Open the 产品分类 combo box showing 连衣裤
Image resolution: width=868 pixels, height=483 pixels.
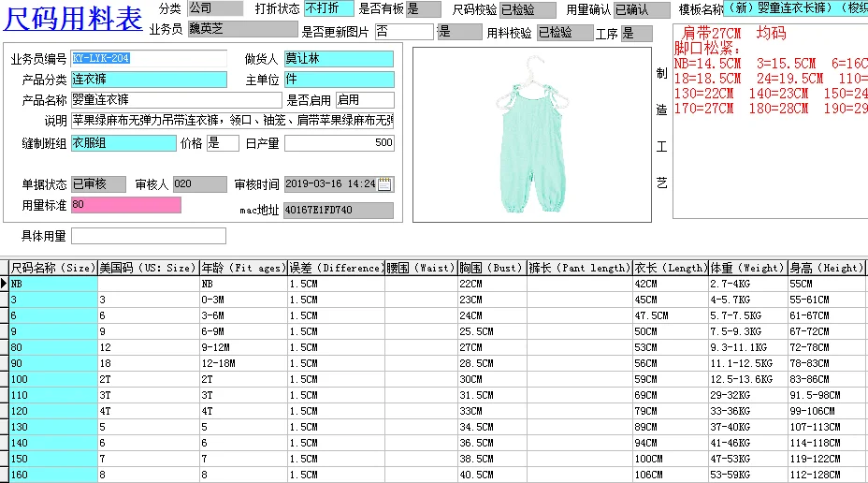click(149, 80)
